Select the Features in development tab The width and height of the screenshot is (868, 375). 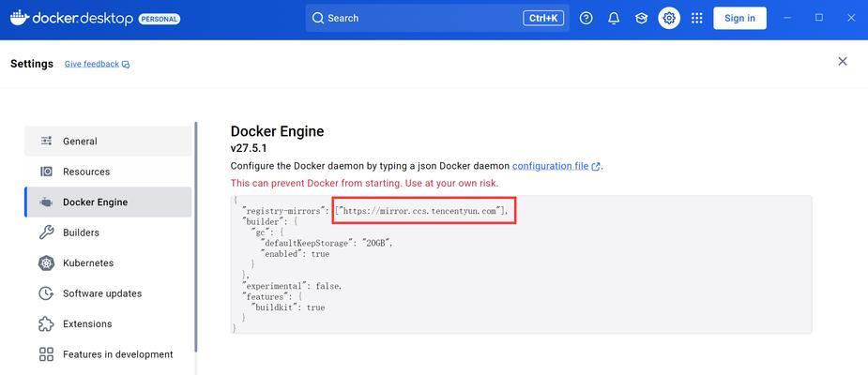[x=108, y=354]
